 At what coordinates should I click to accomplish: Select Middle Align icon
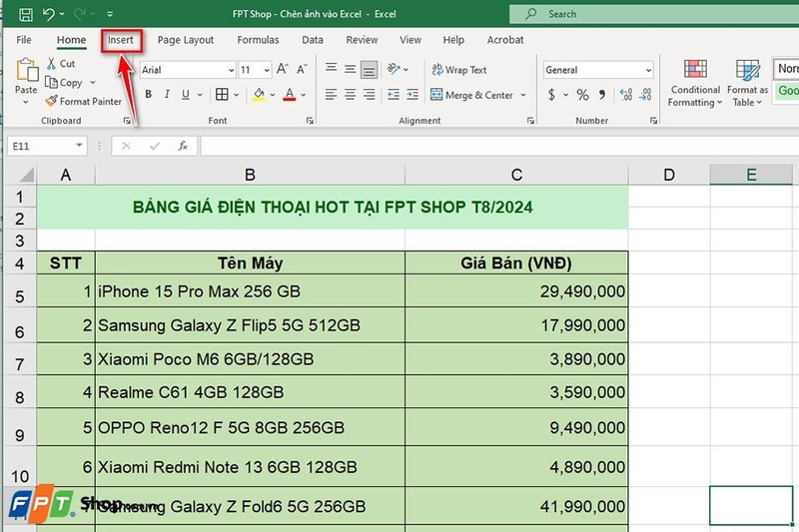[x=351, y=69]
